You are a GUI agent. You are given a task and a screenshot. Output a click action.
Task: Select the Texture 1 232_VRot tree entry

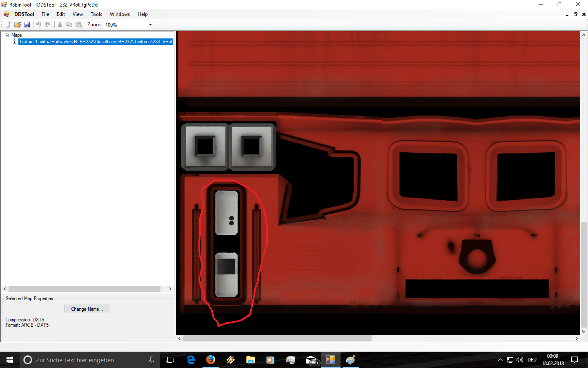[96, 42]
